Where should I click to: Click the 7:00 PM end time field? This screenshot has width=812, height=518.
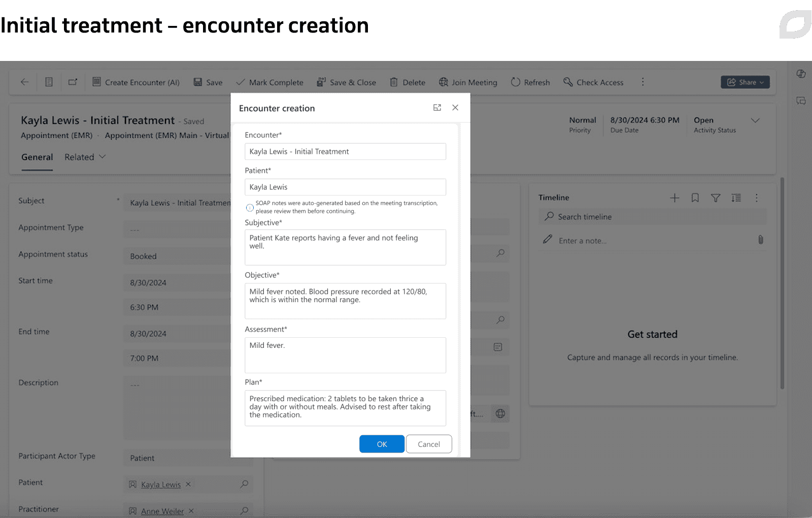tap(177, 358)
